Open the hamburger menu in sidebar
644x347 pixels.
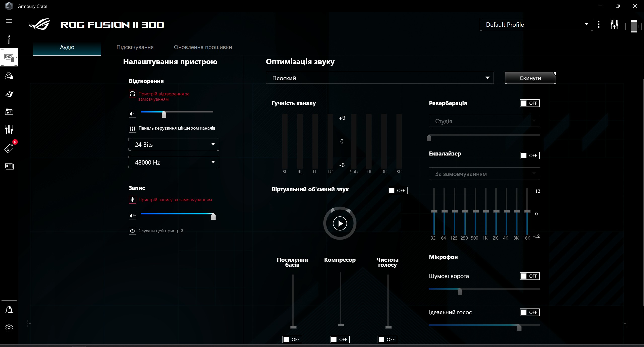tap(9, 21)
